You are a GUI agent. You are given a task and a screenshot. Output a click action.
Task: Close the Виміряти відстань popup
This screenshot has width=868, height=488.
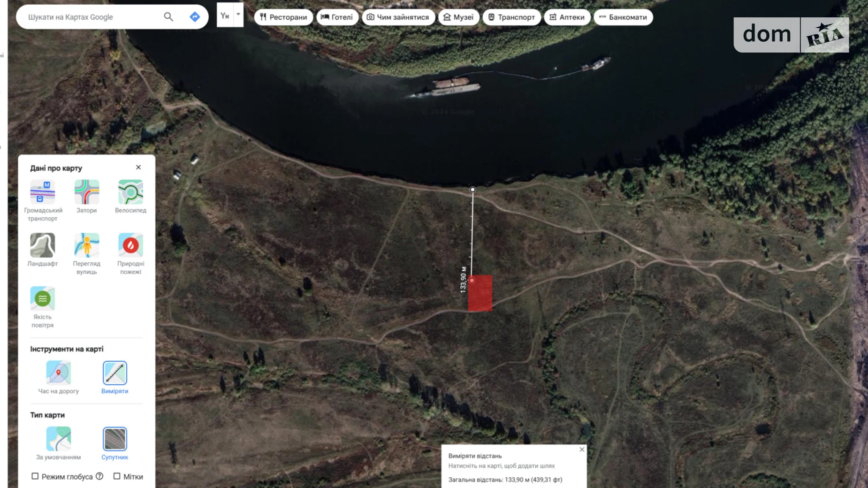point(582,450)
